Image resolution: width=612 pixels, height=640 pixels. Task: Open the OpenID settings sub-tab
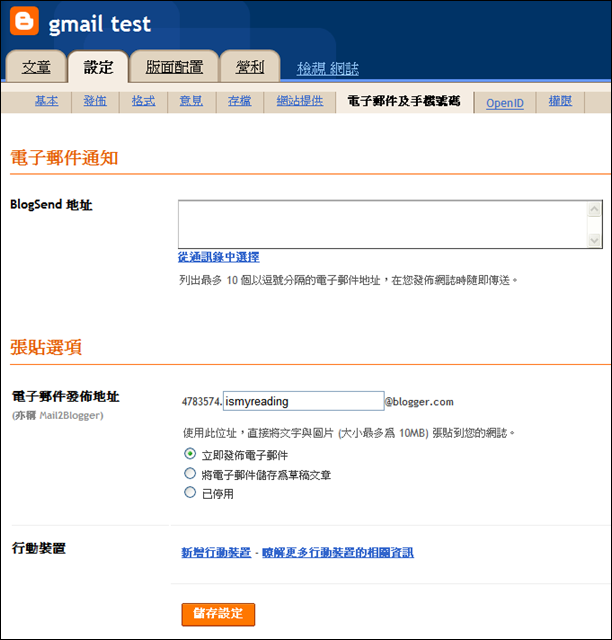(505, 103)
